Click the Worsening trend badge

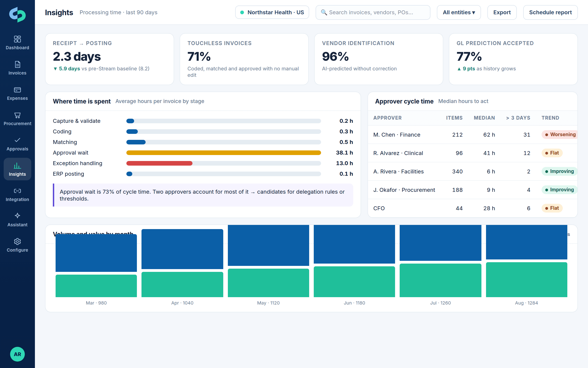click(560, 135)
